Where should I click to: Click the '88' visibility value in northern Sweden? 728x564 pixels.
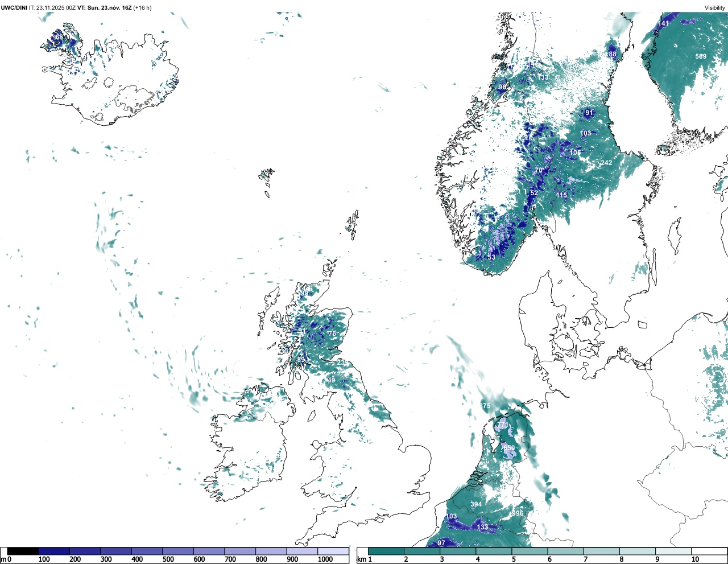tap(613, 55)
